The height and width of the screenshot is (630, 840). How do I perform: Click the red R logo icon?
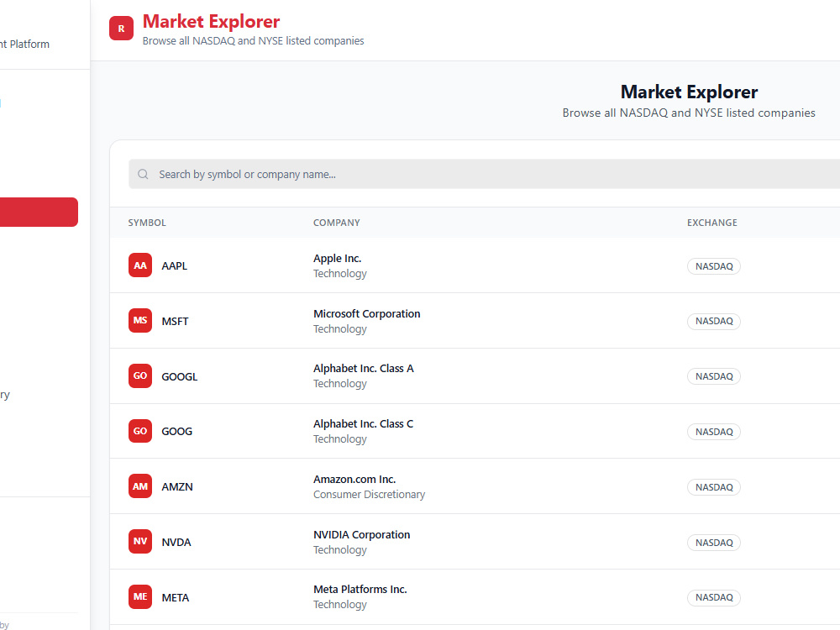(x=121, y=29)
